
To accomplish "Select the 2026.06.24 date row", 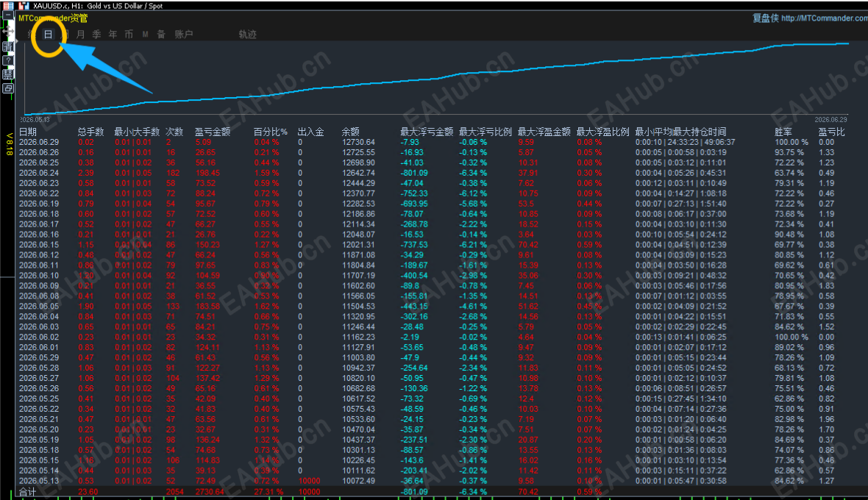I will coord(39,173).
